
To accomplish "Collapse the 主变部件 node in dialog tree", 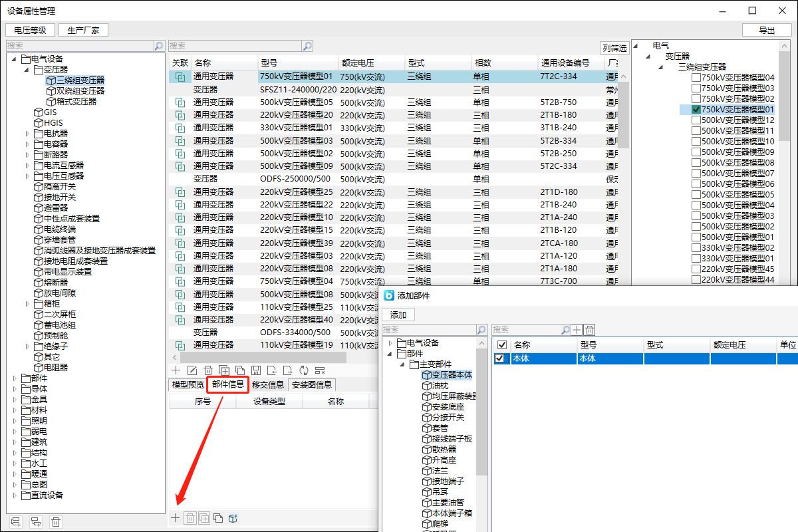I will pyautogui.click(x=402, y=364).
